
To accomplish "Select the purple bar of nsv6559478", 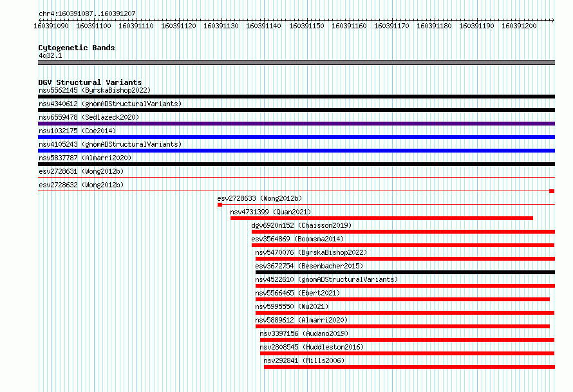I will pyautogui.click(x=296, y=124).
